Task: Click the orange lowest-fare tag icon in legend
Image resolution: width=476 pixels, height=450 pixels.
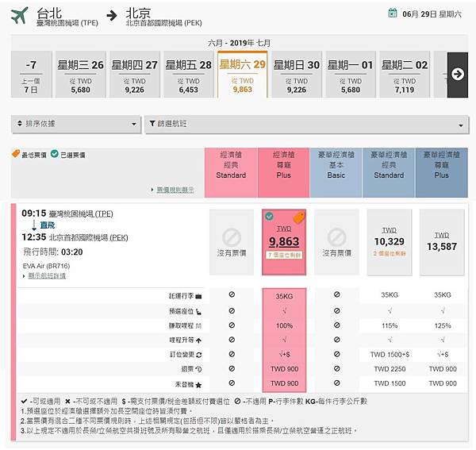Action: click(x=16, y=154)
